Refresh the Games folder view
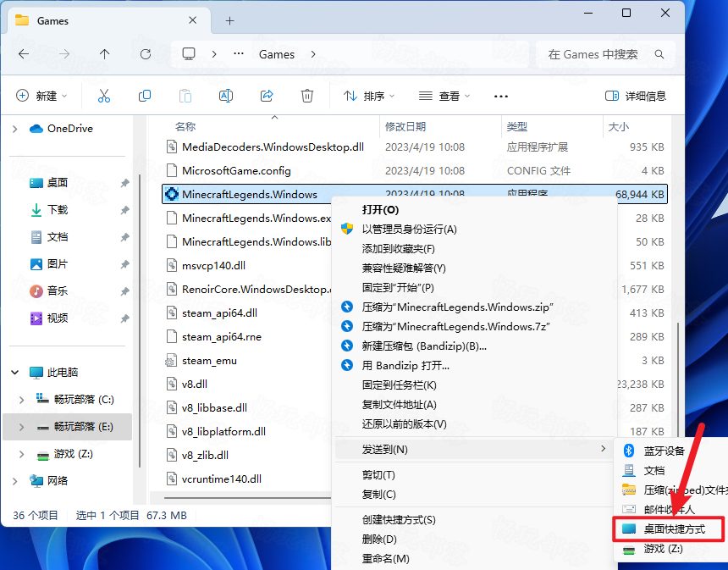Image resolution: width=728 pixels, height=570 pixels. pyautogui.click(x=146, y=54)
